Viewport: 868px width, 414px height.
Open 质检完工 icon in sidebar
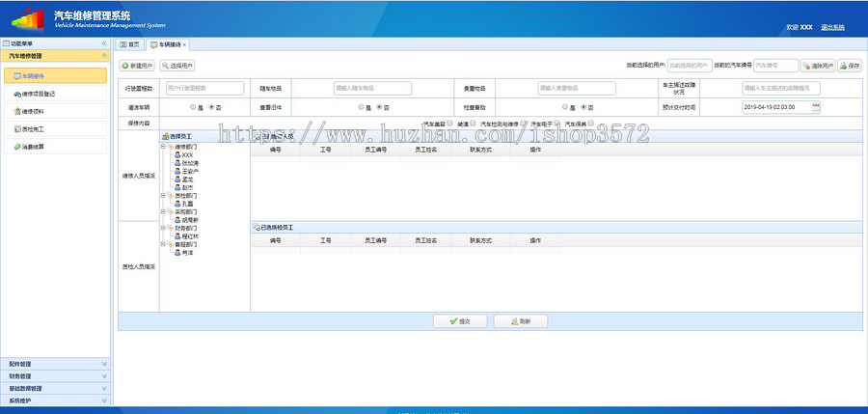17,129
